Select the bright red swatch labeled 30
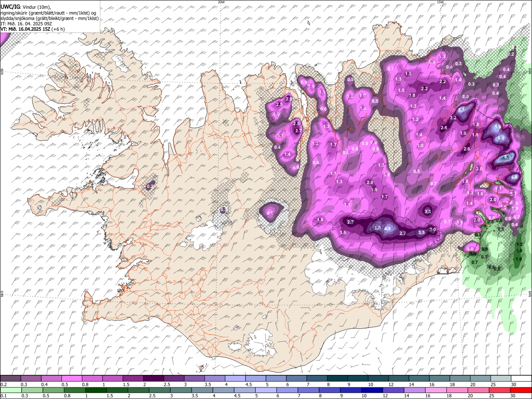Image resolution: width=532 pixels, height=399 pixels. point(521,390)
